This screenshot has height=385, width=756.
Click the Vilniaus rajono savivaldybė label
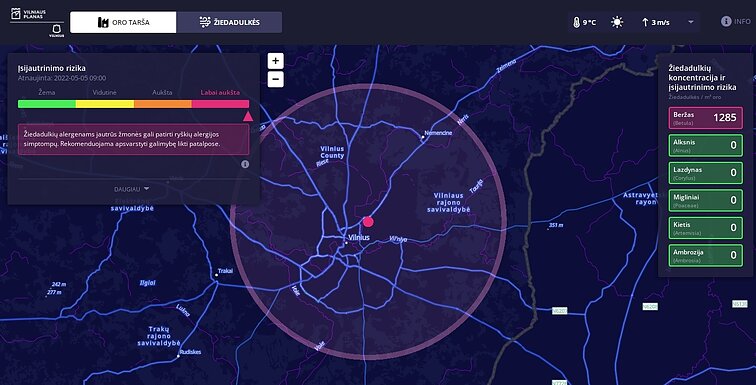tap(449, 202)
